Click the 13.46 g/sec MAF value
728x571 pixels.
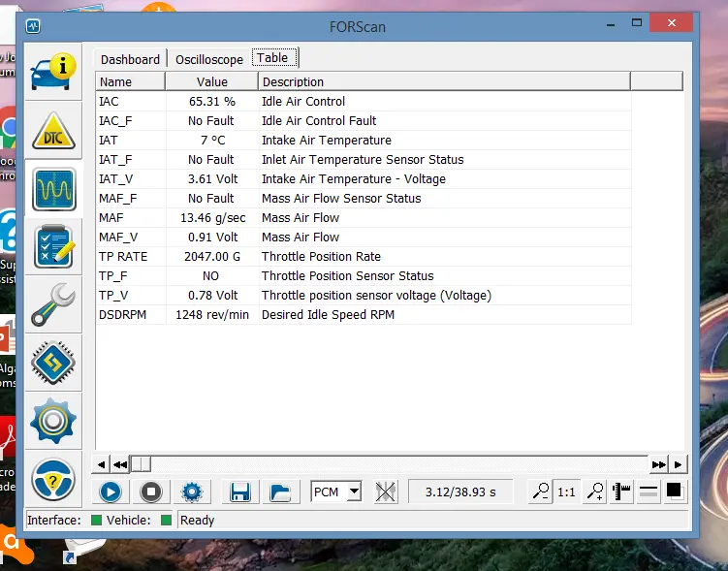pyautogui.click(x=212, y=218)
